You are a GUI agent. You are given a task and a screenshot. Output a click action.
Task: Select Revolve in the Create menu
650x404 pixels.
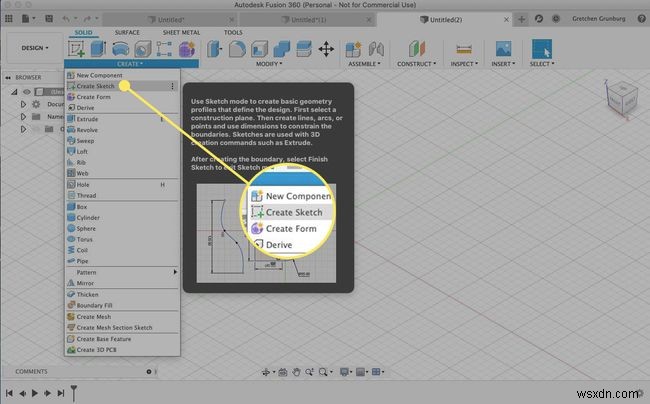(122, 130)
